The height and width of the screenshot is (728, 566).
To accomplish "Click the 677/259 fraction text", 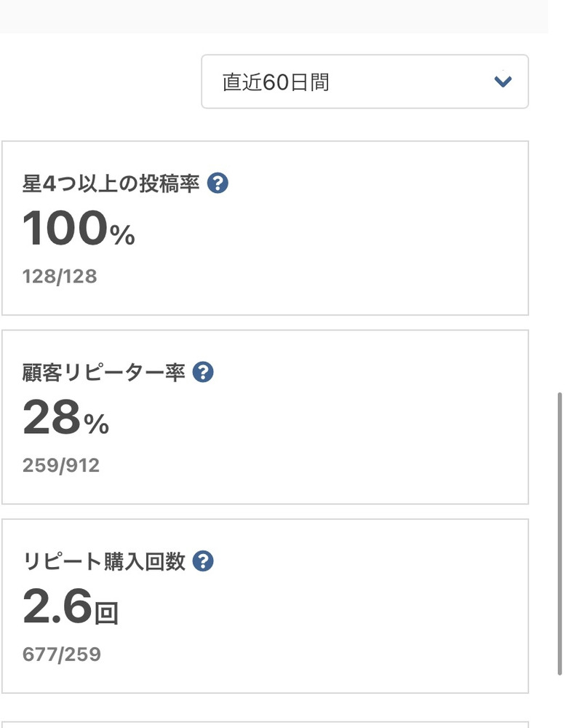I will coord(62,655).
